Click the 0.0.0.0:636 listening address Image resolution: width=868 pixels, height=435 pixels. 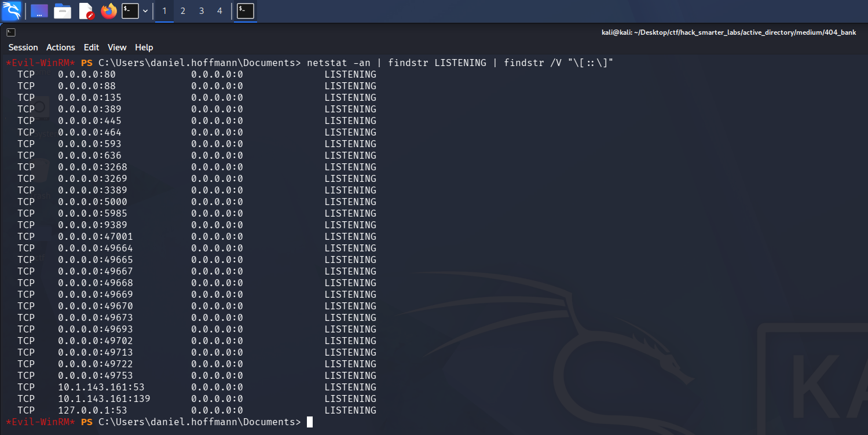point(90,155)
